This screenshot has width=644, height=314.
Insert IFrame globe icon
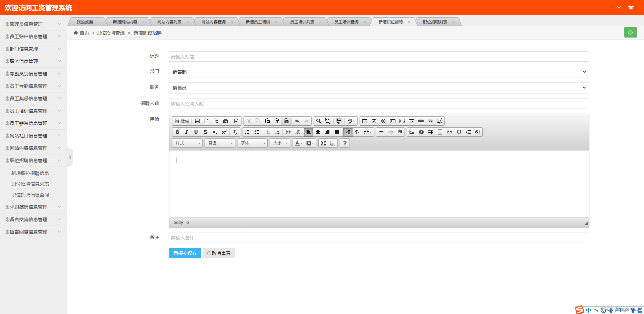pos(478,132)
